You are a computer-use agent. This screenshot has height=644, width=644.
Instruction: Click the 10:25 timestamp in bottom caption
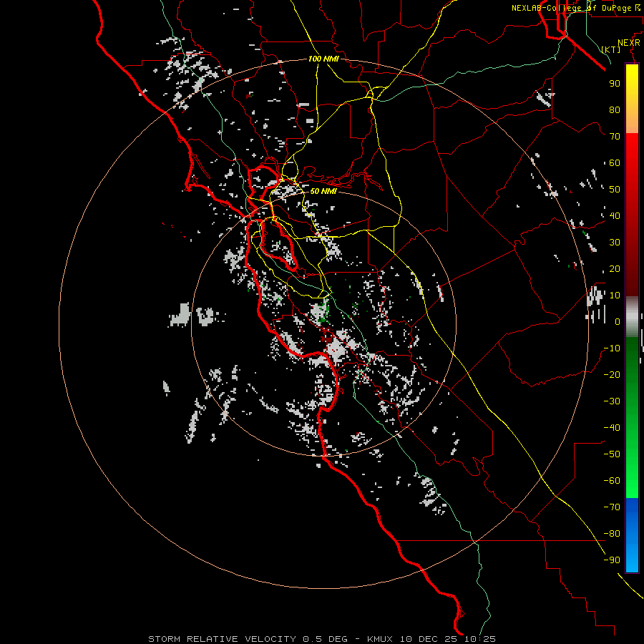480,639
